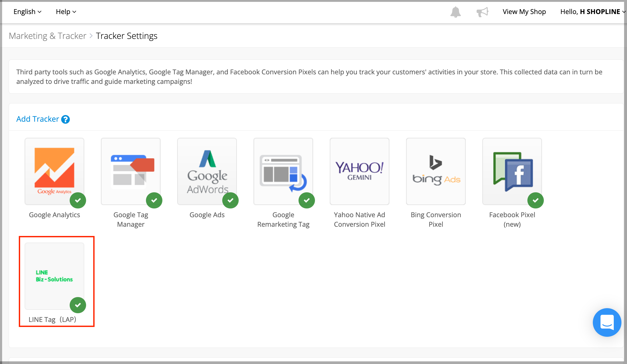Click the Google Ads label
Viewport: 627px width, 364px height.
point(207,215)
